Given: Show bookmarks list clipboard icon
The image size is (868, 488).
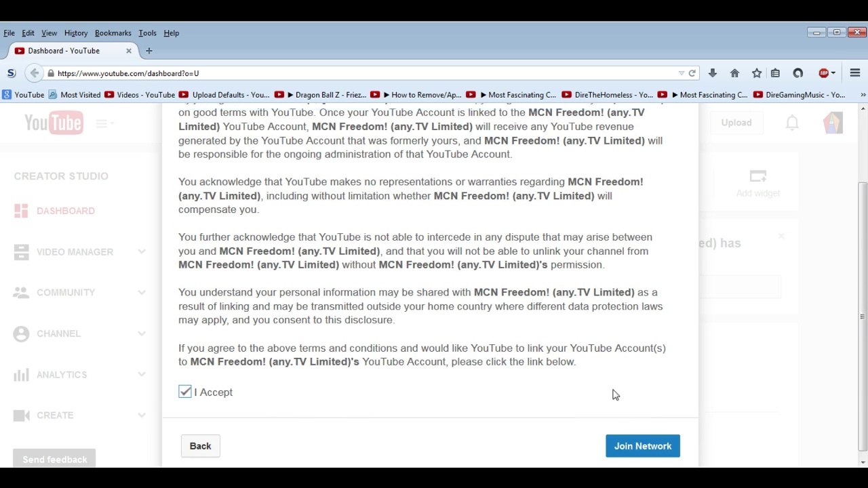Looking at the screenshot, I should pos(775,73).
